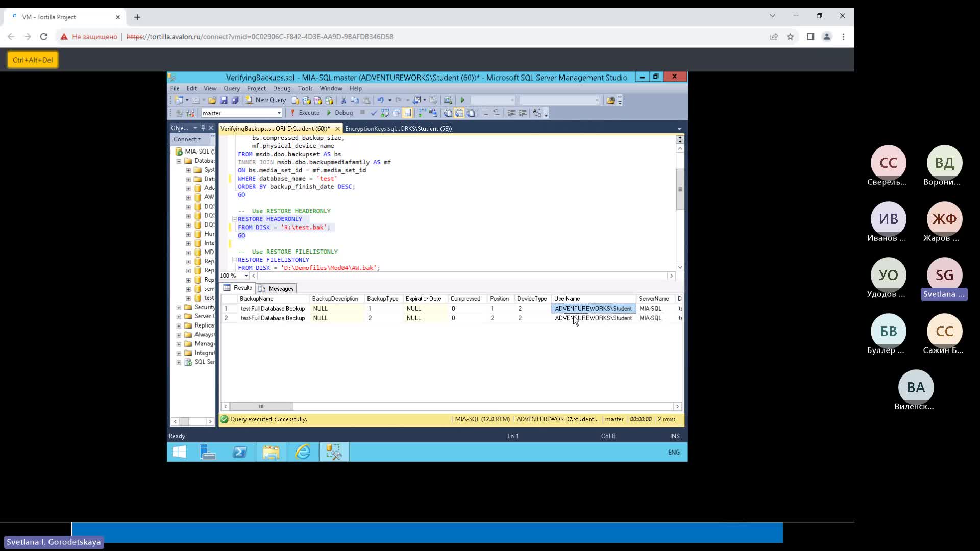Toggle the Include Actual Execution Plan icon

click(x=422, y=113)
